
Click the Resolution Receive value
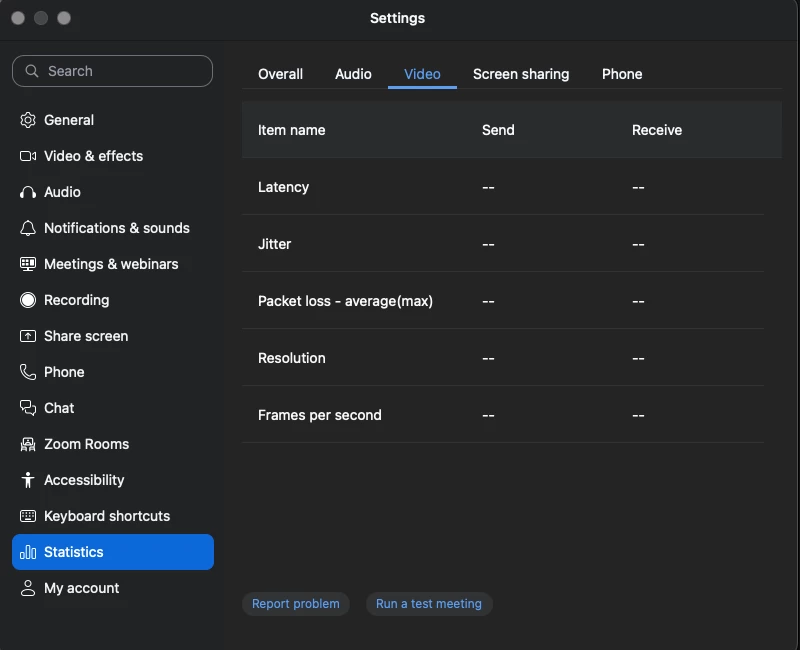pyautogui.click(x=638, y=359)
